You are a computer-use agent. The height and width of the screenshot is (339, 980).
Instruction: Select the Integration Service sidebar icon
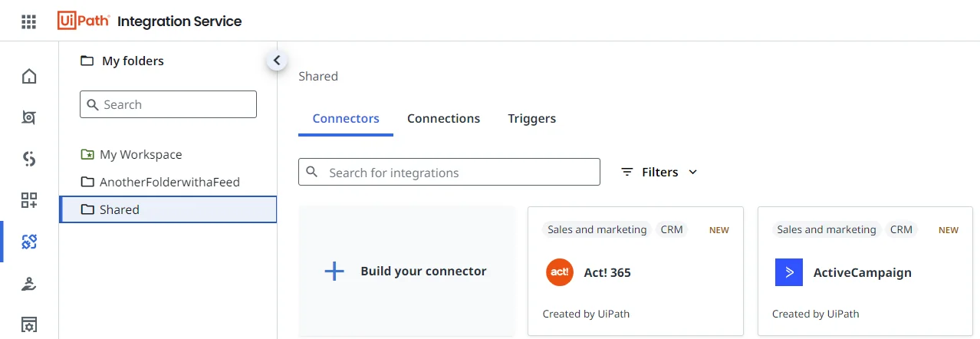[29, 242]
